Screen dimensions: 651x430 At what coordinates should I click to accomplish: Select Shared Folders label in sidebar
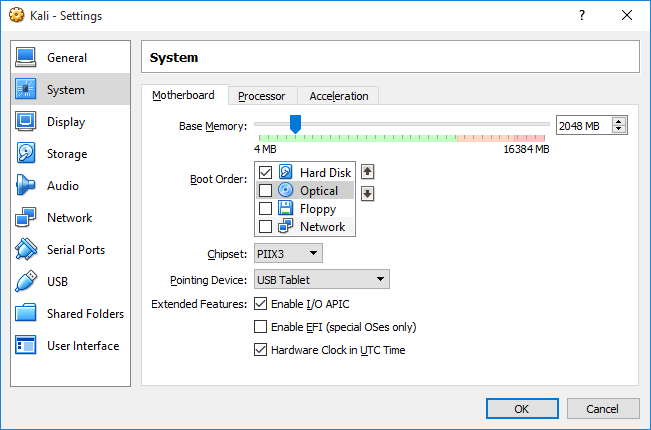point(85,313)
